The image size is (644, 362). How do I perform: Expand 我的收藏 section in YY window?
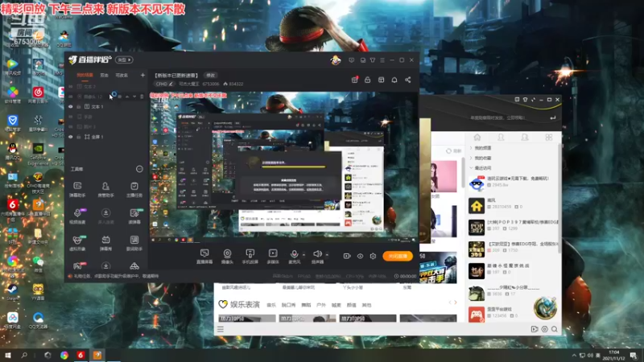pyautogui.click(x=481, y=158)
